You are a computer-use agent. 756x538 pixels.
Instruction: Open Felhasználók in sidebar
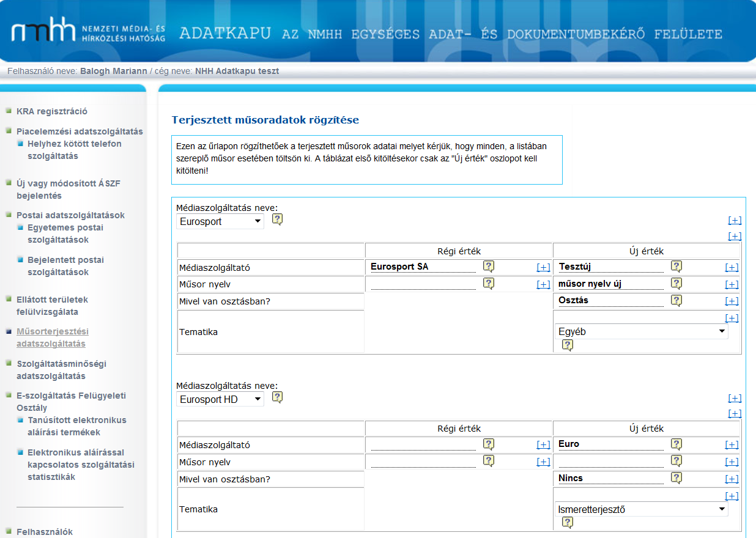point(45,532)
